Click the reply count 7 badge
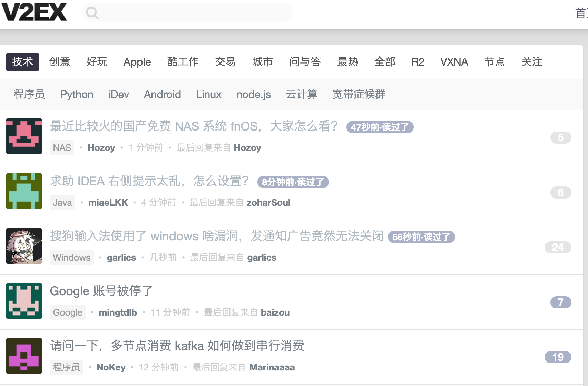Viewport: 588px width, 386px height. click(x=561, y=302)
